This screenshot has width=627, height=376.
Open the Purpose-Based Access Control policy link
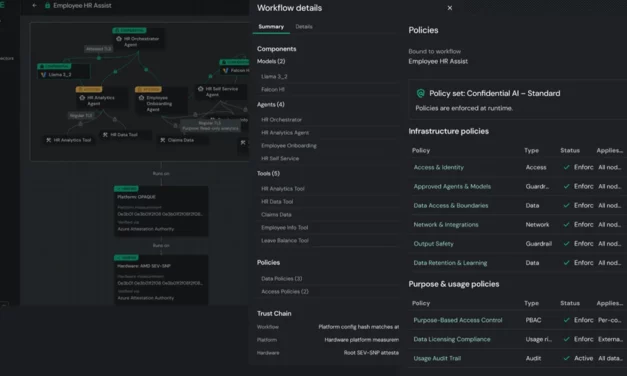point(458,320)
